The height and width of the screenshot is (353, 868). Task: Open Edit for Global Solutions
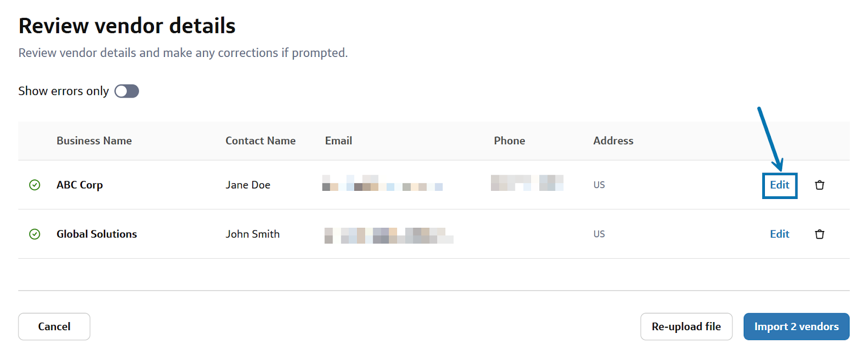click(780, 234)
